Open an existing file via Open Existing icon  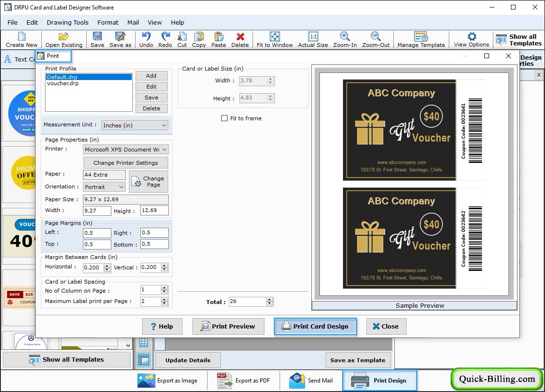(x=64, y=40)
